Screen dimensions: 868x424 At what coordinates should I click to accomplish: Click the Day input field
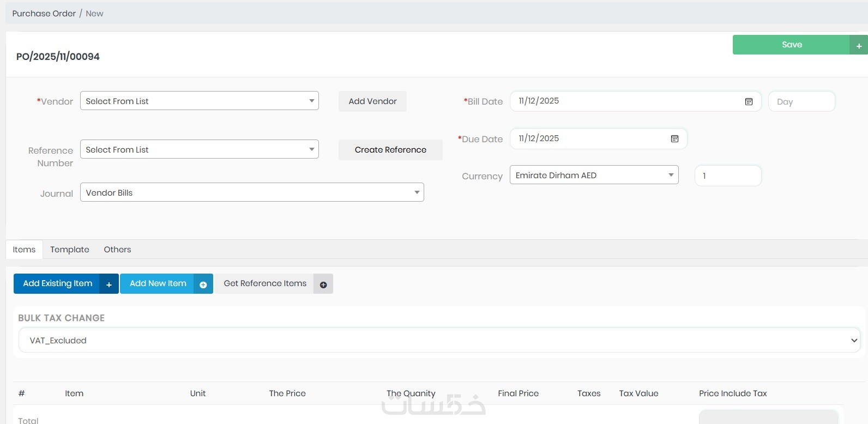pyautogui.click(x=801, y=101)
